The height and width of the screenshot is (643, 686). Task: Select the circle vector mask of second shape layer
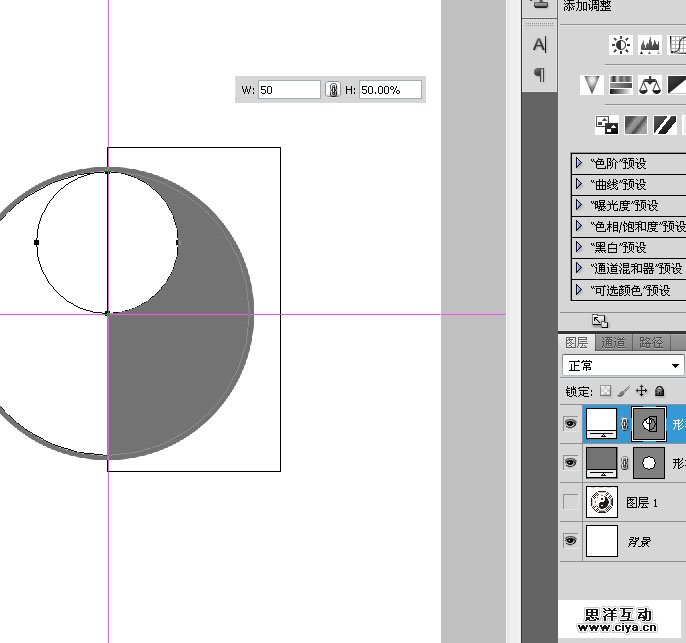[649, 463]
